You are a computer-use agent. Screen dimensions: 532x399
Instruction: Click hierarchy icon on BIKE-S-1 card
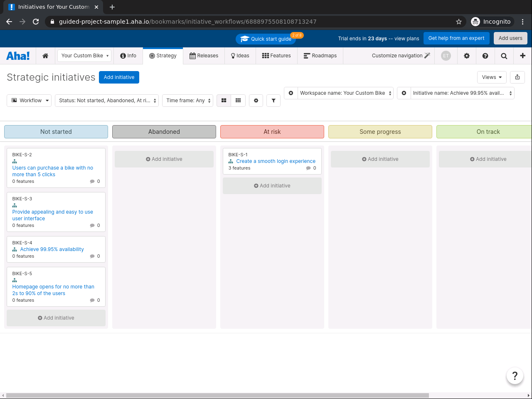pyautogui.click(x=231, y=161)
